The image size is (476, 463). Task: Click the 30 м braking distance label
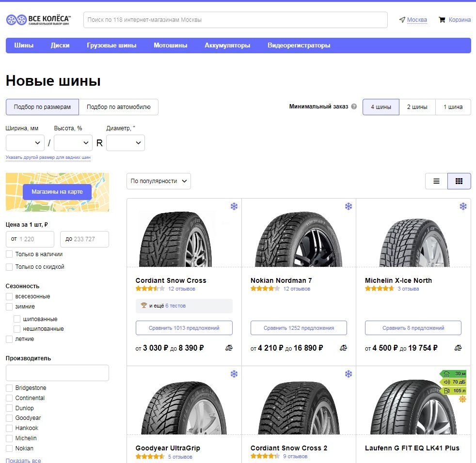(453, 374)
